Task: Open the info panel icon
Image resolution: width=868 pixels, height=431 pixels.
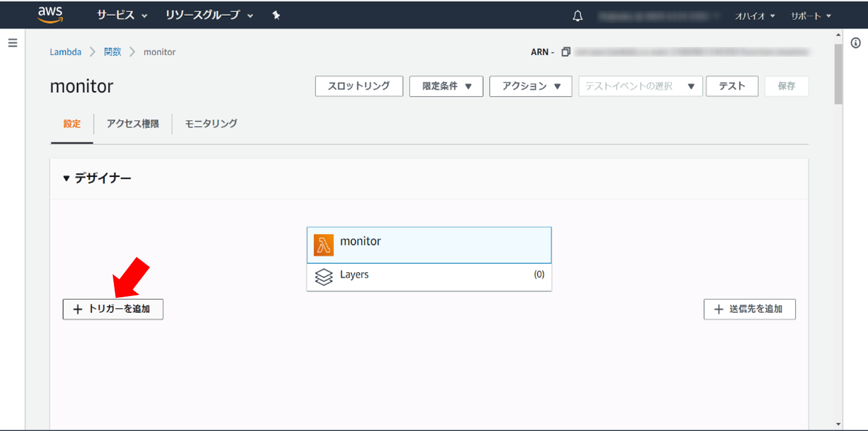Action: [856, 43]
